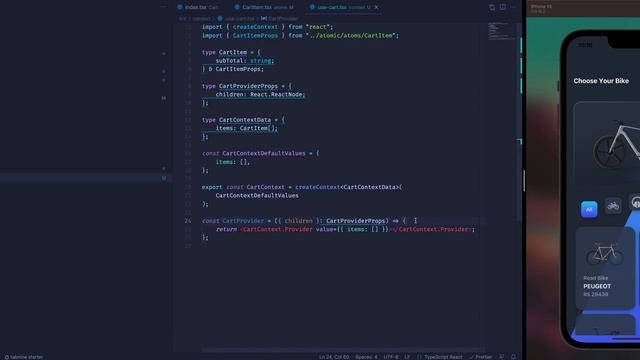Click the horizontal scrollbar below the editor

[343, 350]
